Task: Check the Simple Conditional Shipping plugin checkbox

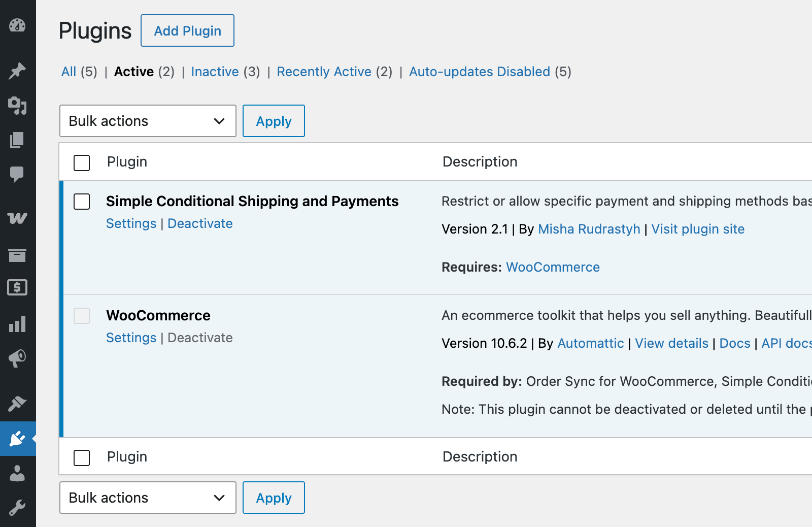Action: tap(82, 202)
